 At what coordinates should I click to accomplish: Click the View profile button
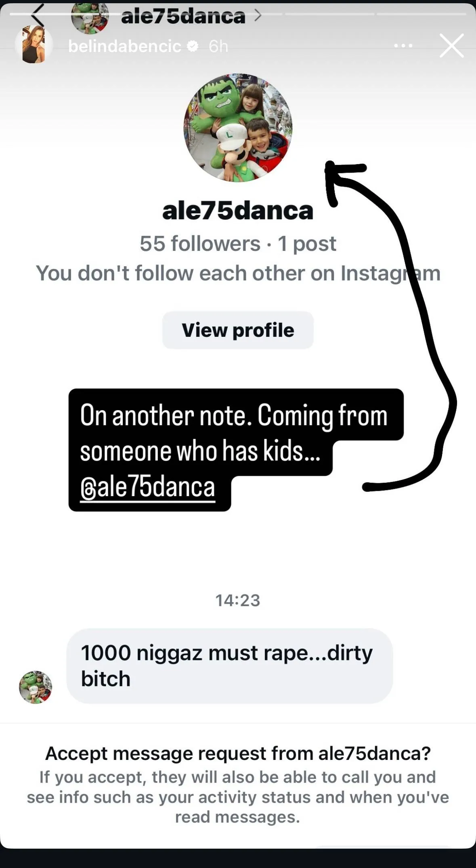[x=238, y=330]
